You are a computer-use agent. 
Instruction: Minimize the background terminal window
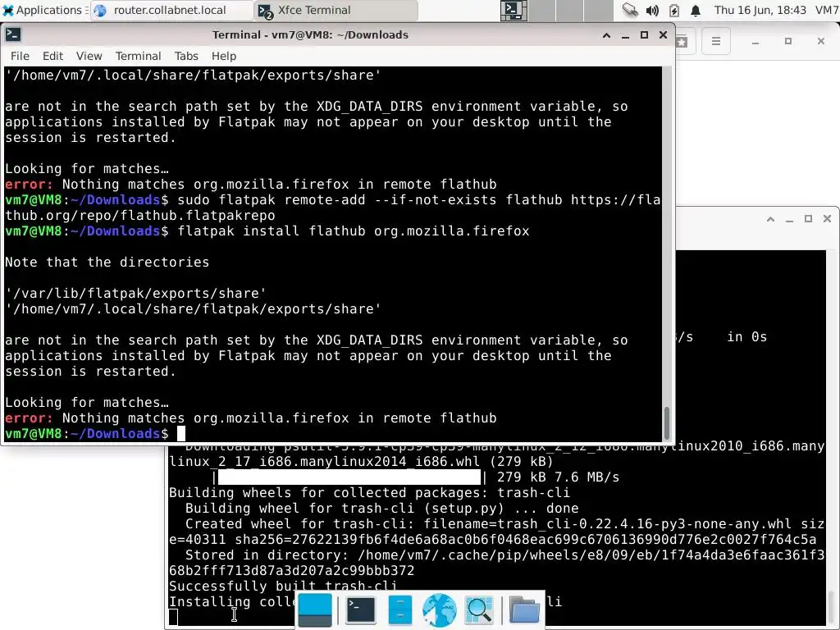click(789, 219)
